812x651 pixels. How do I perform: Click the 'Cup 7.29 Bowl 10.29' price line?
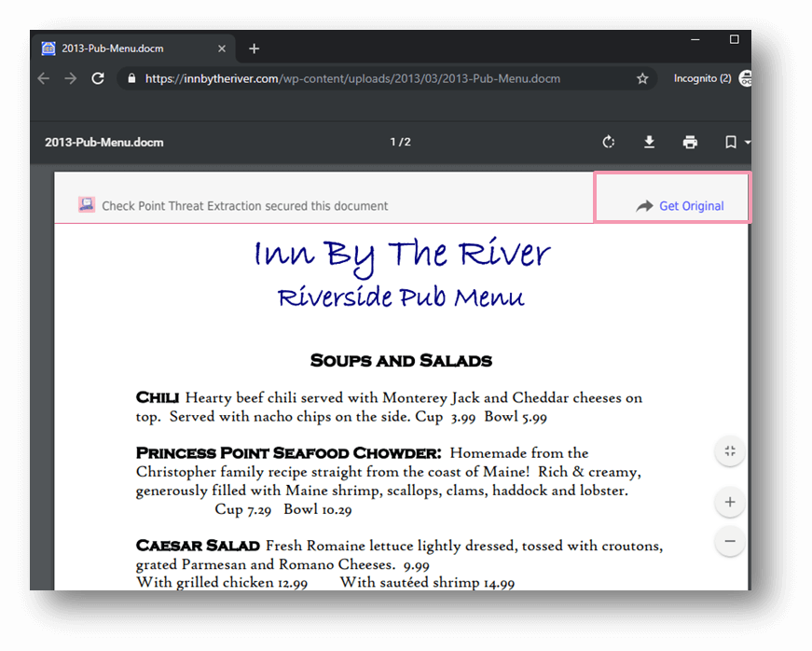point(283,509)
